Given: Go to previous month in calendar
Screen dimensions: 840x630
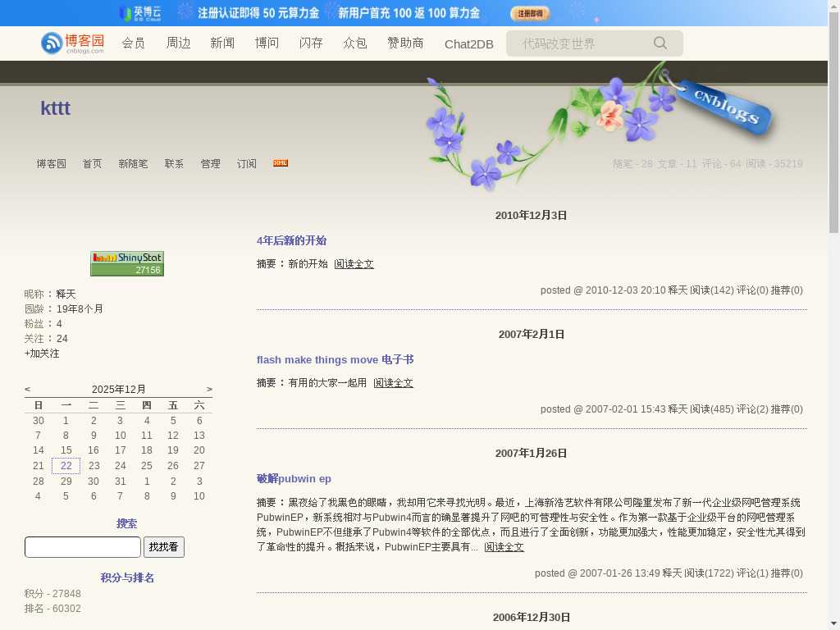Looking at the screenshot, I should [x=28, y=390].
